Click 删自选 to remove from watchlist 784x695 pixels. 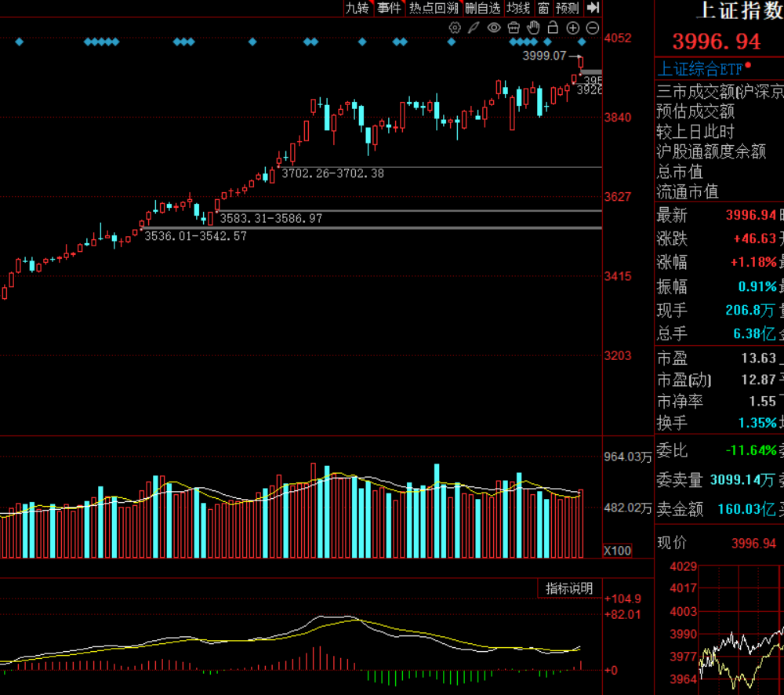pos(482,8)
